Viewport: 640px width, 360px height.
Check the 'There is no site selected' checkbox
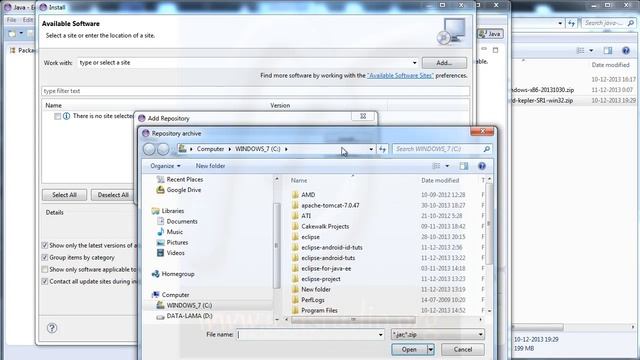coord(58,116)
